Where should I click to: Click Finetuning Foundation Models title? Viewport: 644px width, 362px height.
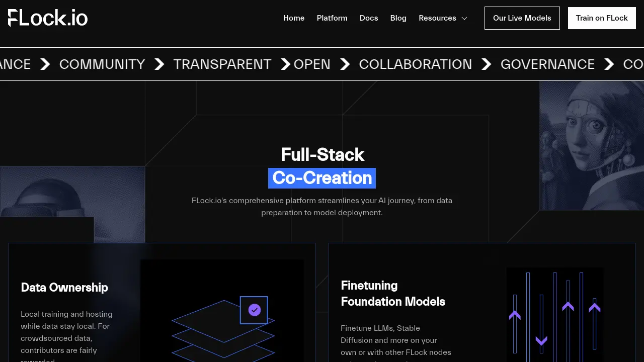pos(393,294)
